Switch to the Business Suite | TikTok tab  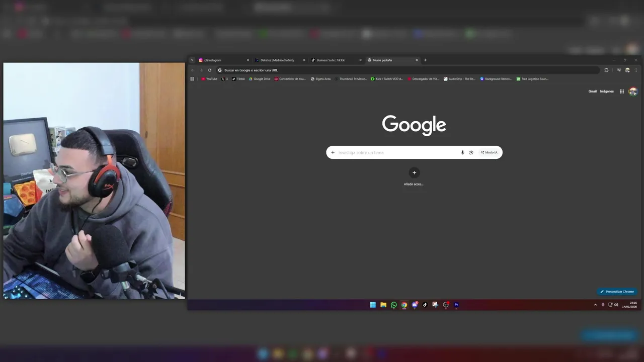(x=337, y=60)
